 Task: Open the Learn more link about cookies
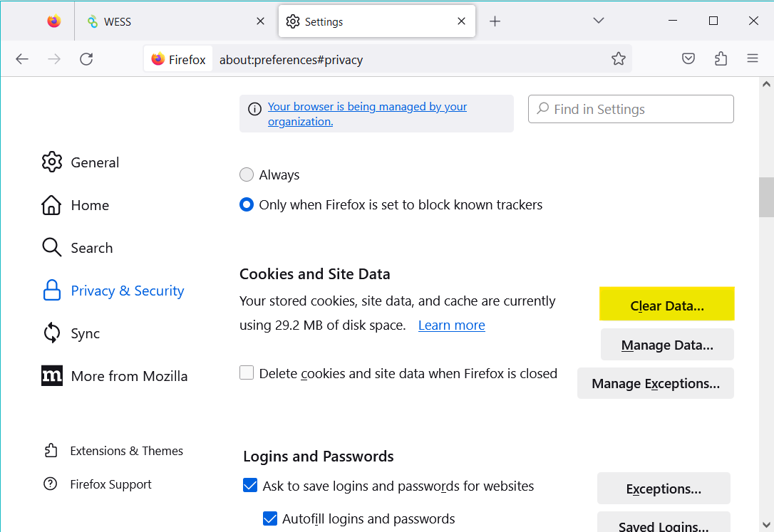click(x=452, y=325)
